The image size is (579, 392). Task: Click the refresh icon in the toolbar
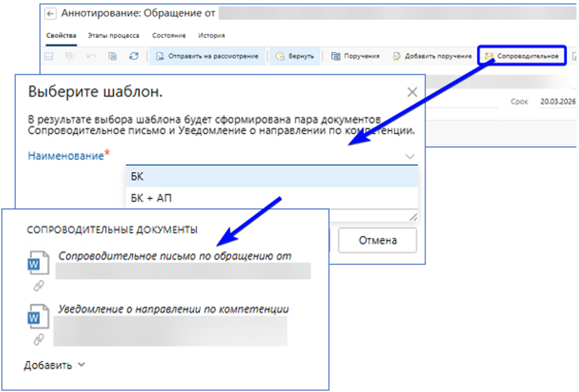point(134,56)
